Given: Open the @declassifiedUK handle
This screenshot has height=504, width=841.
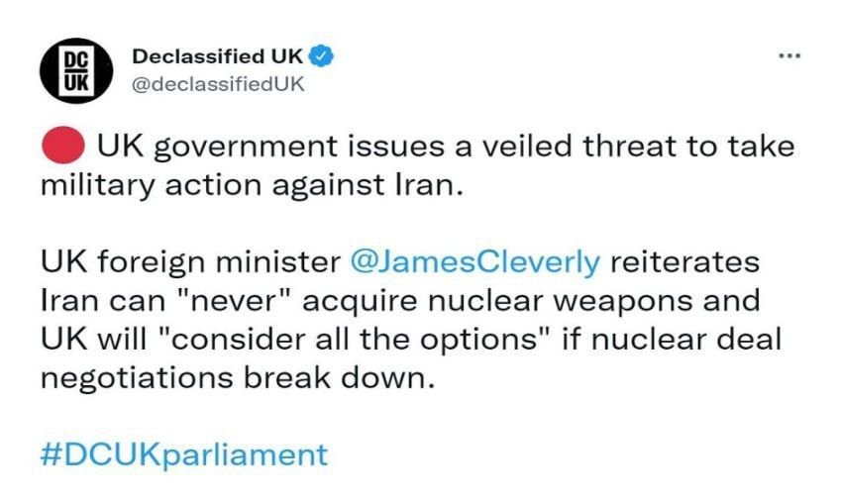Looking at the screenshot, I should (x=218, y=84).
